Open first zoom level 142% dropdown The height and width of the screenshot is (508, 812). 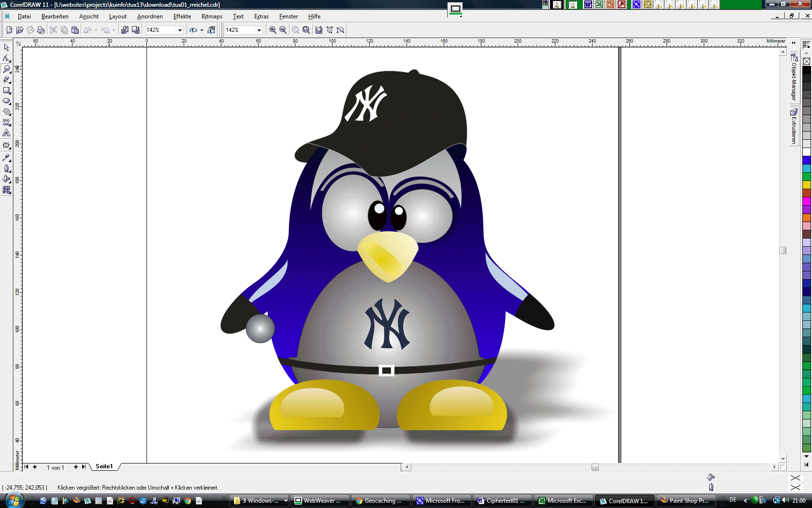tap(180, 30)
